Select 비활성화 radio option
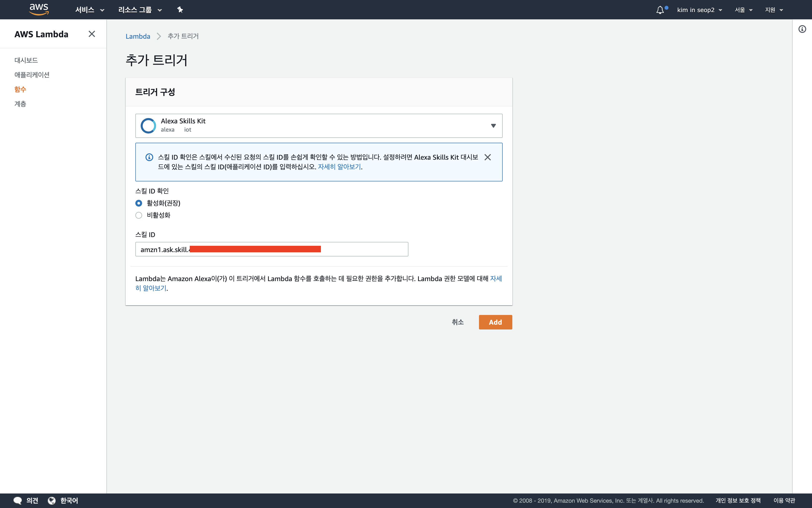This screenshot has height=508, width=812. click(138, 215)
